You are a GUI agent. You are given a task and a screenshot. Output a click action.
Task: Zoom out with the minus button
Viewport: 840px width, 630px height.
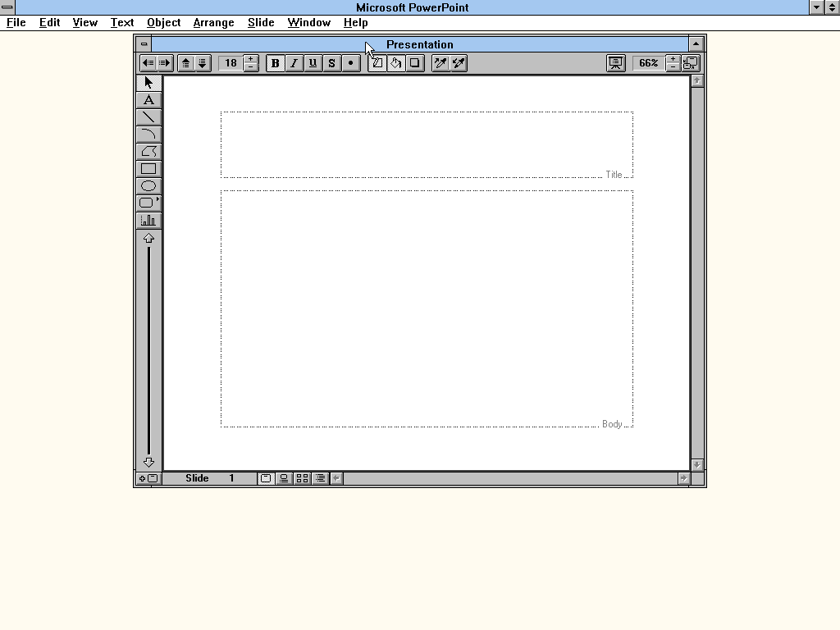(x=673, y=67)
